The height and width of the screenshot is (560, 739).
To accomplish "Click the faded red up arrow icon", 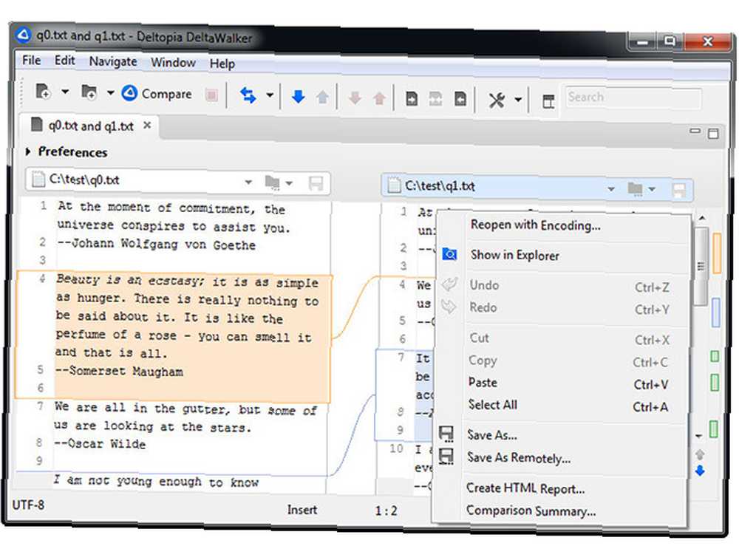I will pos(379,98).
